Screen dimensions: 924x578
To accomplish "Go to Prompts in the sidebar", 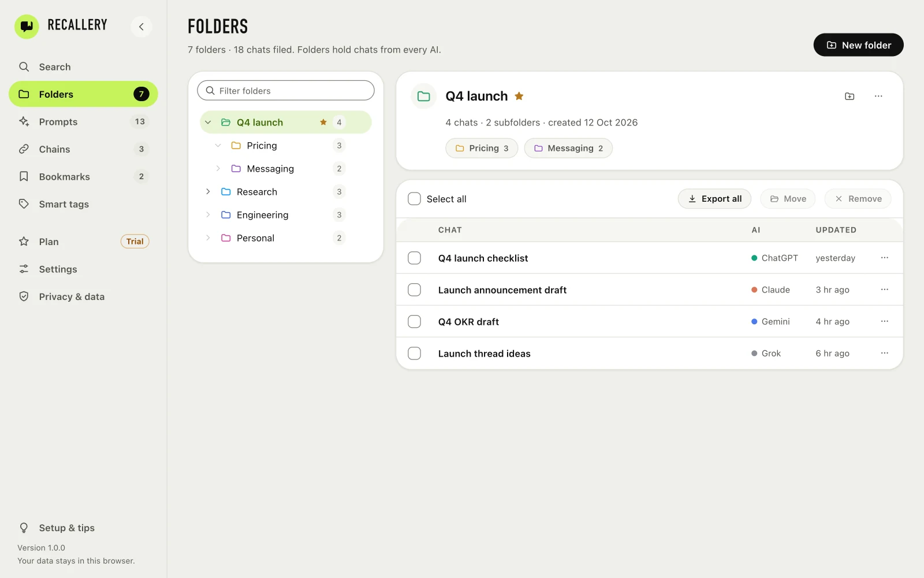I will click(83, 121).
